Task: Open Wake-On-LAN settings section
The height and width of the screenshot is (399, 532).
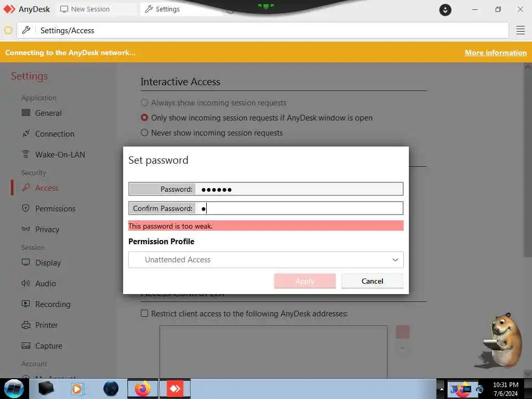Action: coord(60,154)
